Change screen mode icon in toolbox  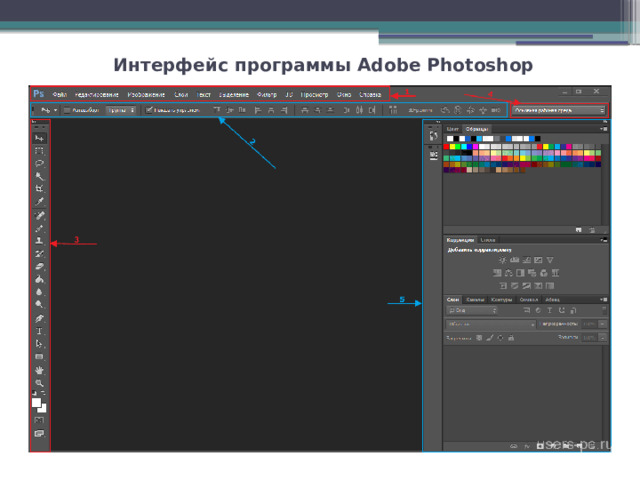(39, 433)
